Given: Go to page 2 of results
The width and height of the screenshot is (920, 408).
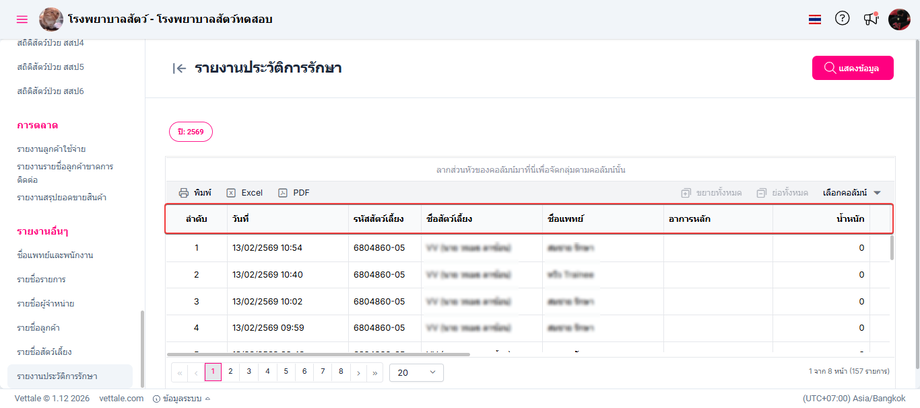Looking at the screenshot, I should pyautogui.click(x=231, y=372).
